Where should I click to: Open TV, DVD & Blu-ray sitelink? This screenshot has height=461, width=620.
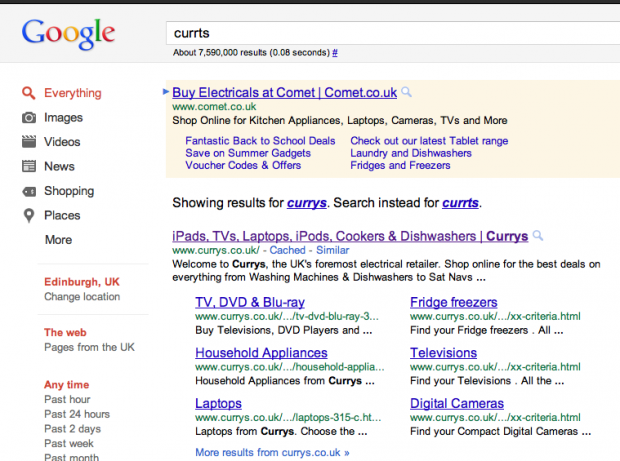[250, 302]
